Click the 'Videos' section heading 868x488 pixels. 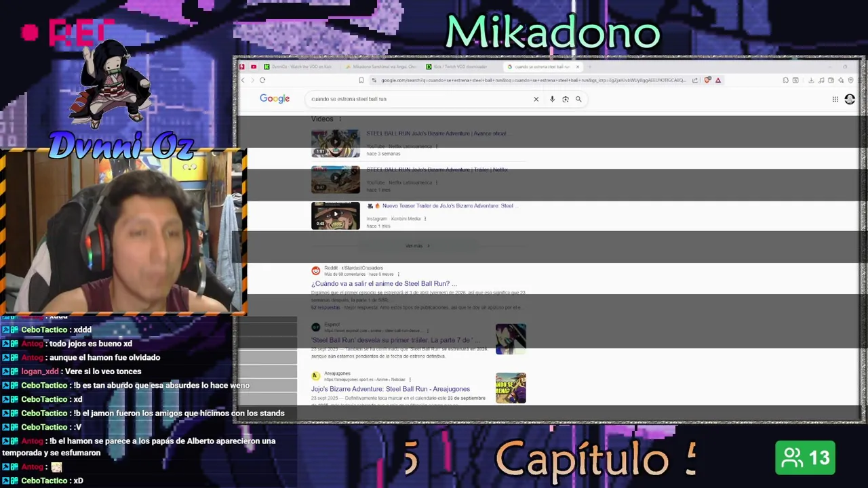click(322, 119)
